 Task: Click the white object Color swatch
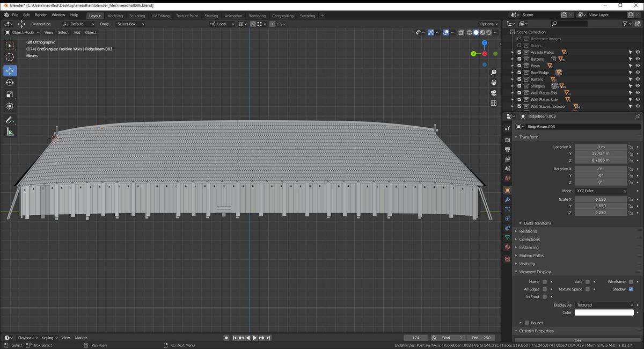tap(604, 312)
